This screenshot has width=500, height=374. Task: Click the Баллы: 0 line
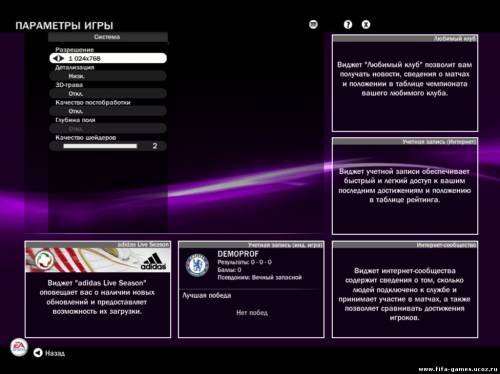tap(229, 270)
